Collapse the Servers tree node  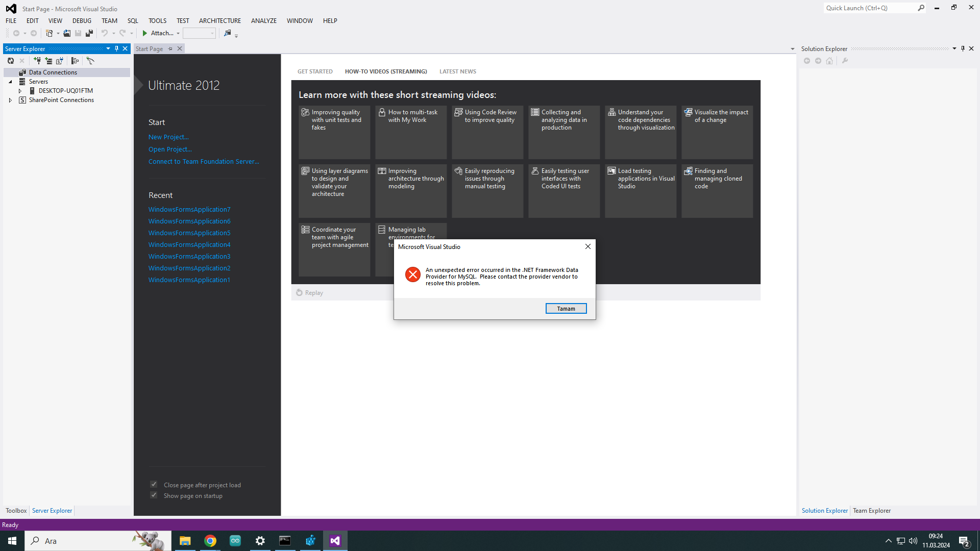10,82
